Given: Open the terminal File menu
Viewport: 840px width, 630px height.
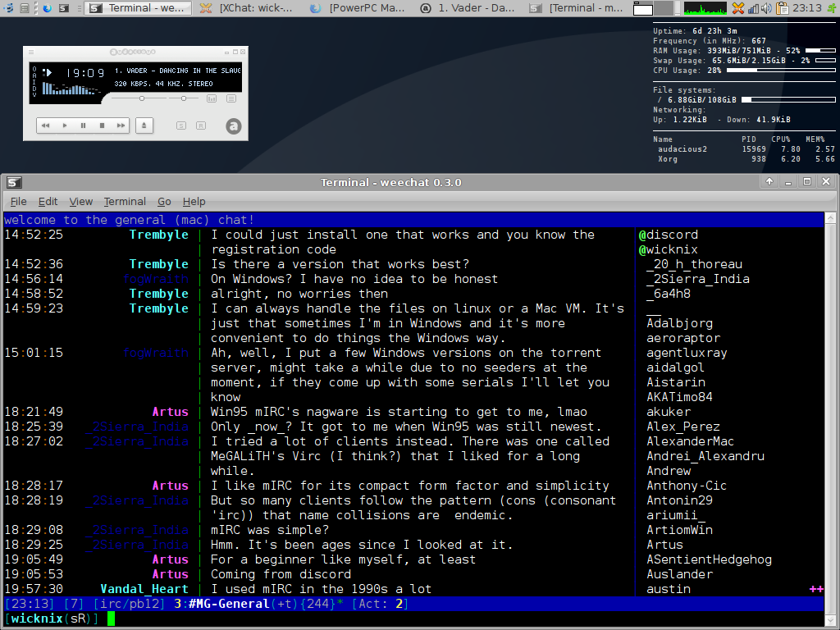Looking at the screenshot, I should point(18,202).
